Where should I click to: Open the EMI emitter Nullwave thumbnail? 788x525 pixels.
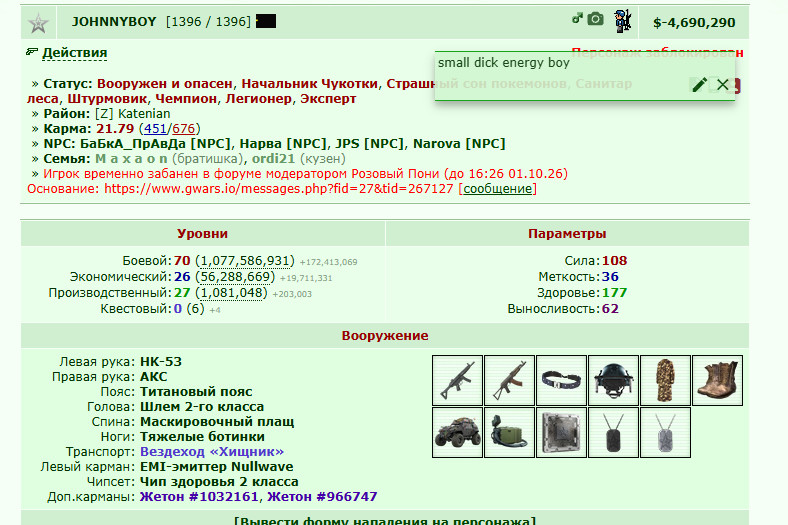pos(509,433)
